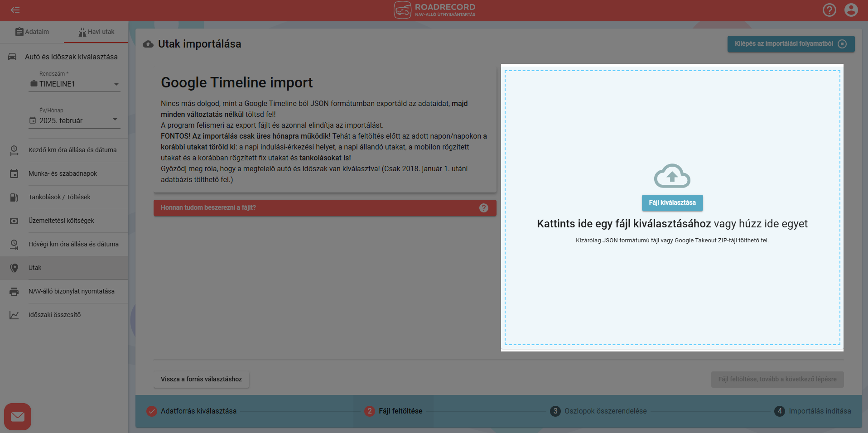
Task: Open the red mail contact icon
Action: 18,417
